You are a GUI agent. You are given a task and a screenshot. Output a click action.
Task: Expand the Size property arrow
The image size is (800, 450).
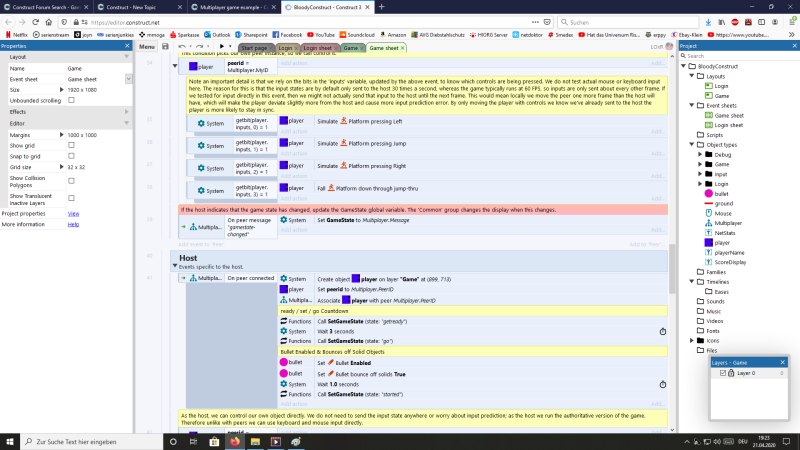(62, 89)
